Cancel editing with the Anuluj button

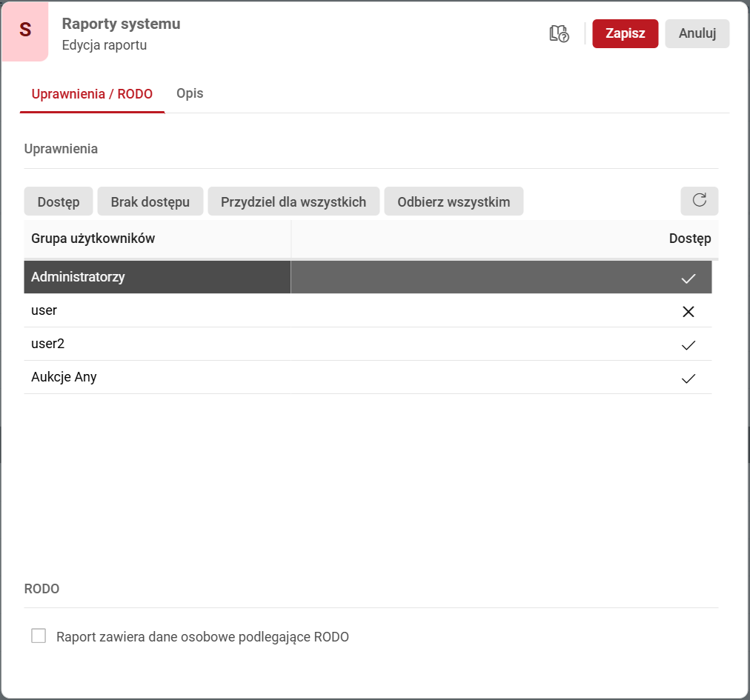pyautogui.click(x=697, y=33)
